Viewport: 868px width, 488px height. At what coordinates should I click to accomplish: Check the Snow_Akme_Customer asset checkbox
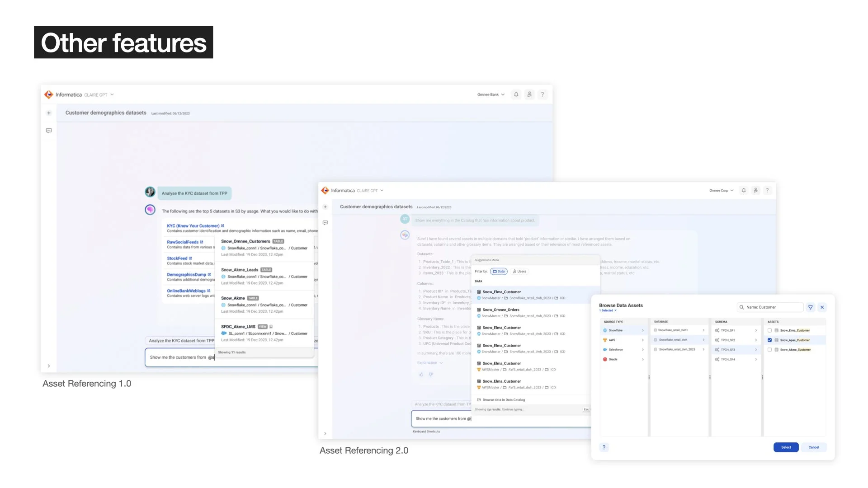pos(769,350)
